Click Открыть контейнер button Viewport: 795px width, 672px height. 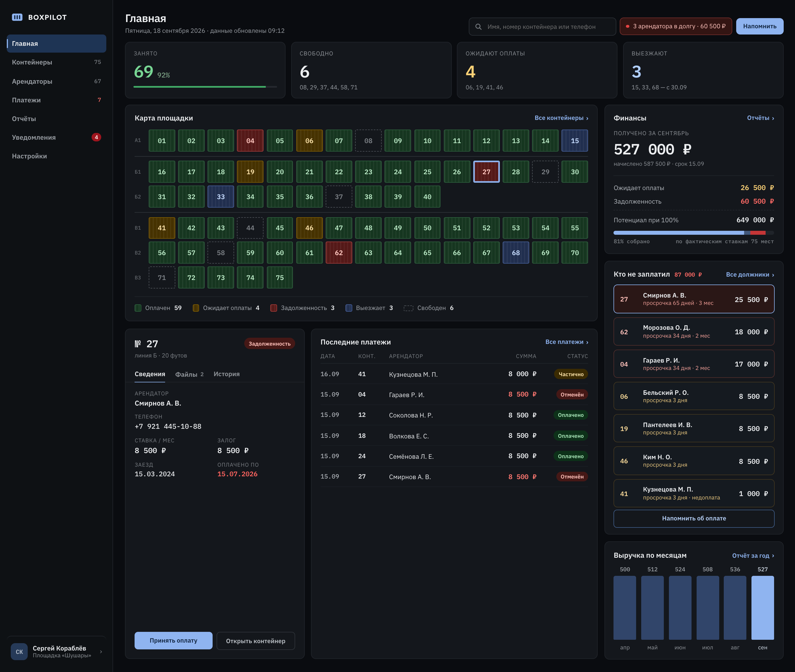tap(256, 641)
